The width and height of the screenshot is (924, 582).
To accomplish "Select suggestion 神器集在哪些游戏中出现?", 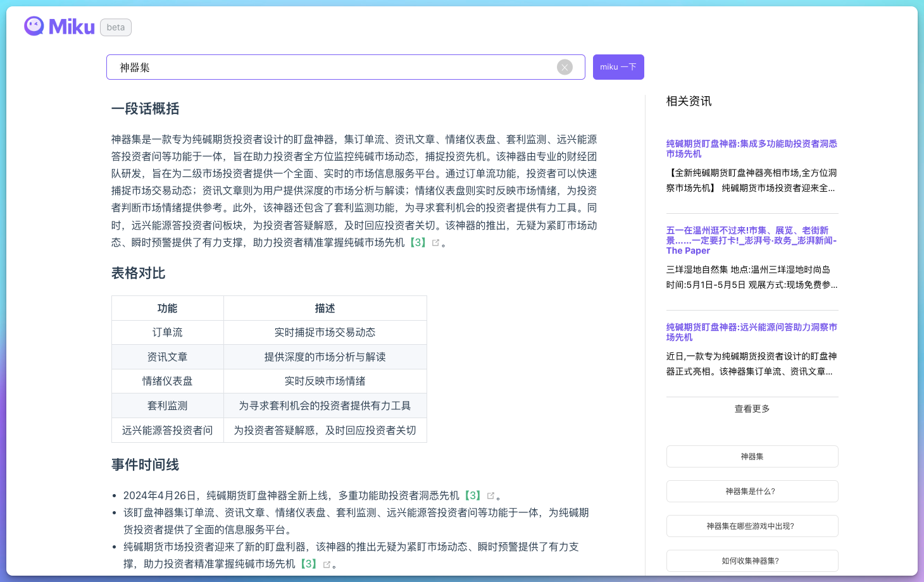I will pos(752,526).
